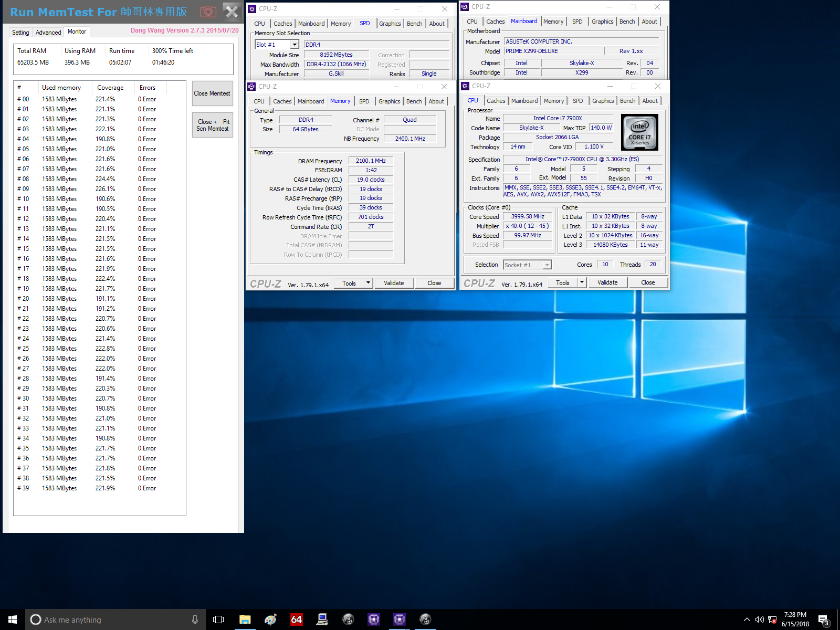Click inside the Ask me anything search field

tap(94, 619)
